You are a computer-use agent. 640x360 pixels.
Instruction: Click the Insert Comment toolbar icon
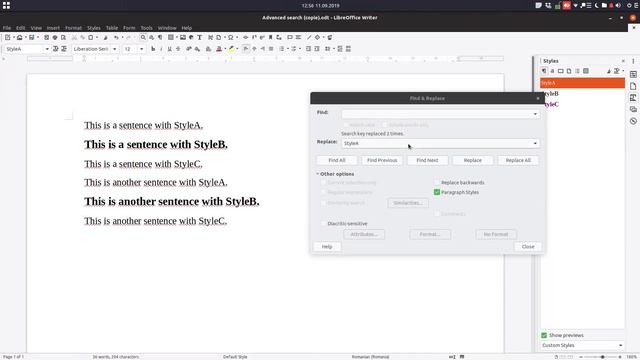[290, 38]
